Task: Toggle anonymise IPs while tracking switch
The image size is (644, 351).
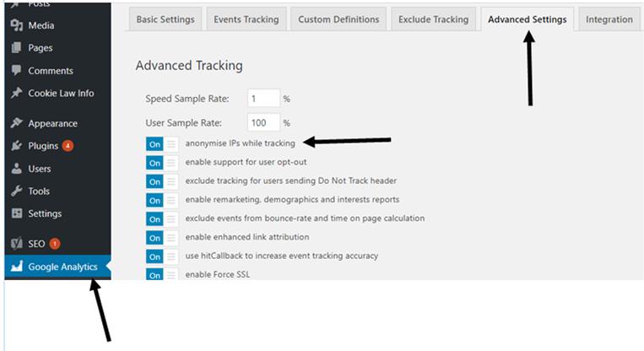Action: pyautogui.click(x=162, y=144)
